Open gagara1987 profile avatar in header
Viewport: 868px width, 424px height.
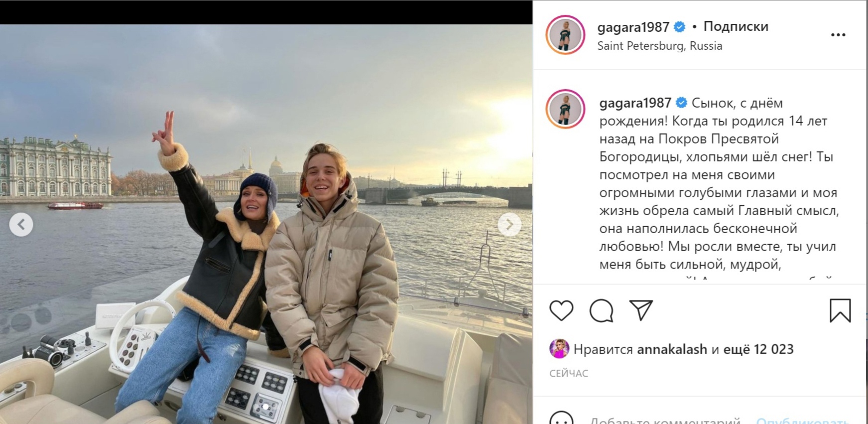point(565,35)
